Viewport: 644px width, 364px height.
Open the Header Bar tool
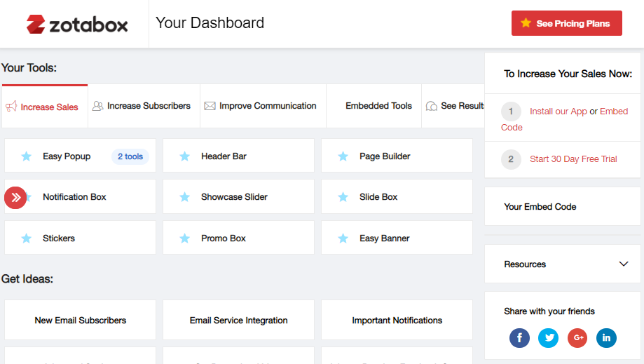point(239,156)
